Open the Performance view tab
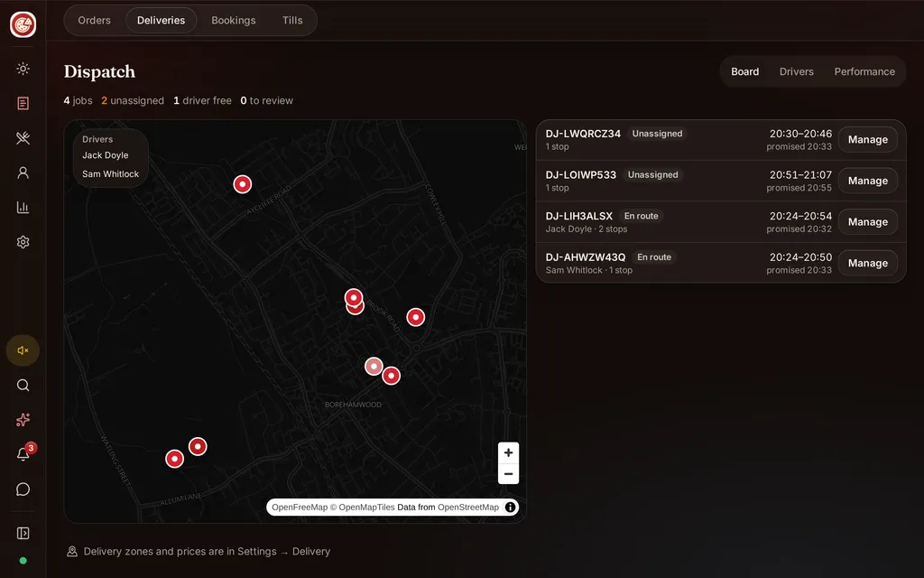Screen dimensions: 924x578 coord(864,71)
